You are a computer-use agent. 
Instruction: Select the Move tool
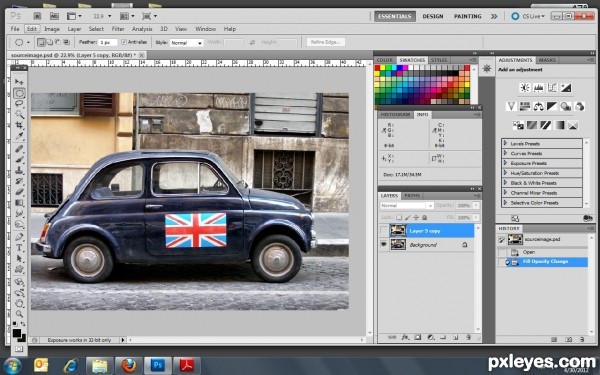tap(19, 82)
